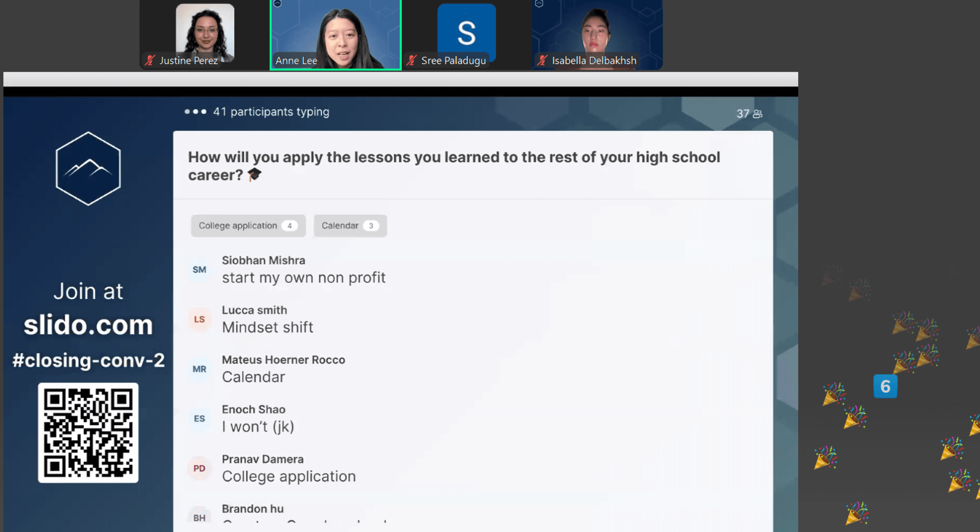The width and height of the screenshot is (980, 532).
Task: Click the SM avatar for Siobhan Mishra
Action: [199, 270]
